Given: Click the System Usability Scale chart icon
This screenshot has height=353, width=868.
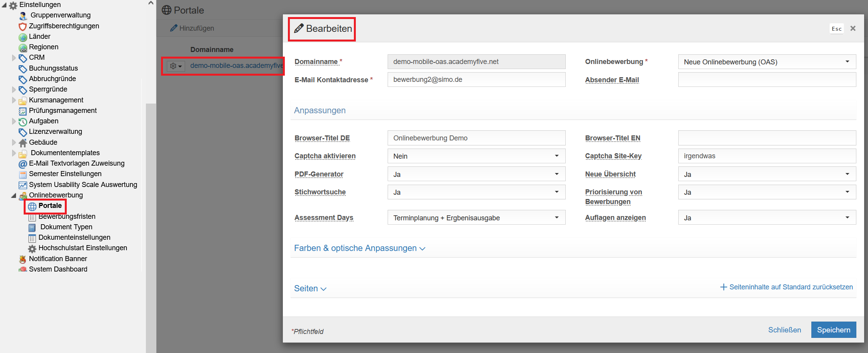Looking at the screenshot, I should pos(23,185).
